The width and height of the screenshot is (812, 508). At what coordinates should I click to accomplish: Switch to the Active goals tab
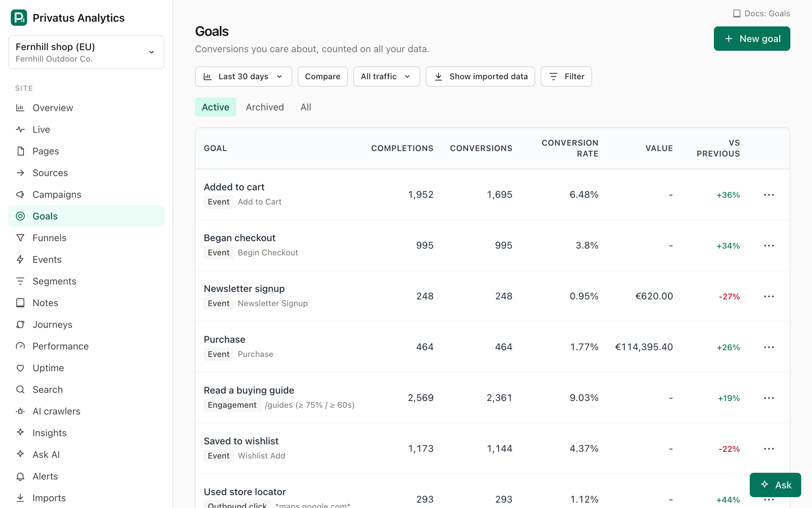[x=216, y=107]
